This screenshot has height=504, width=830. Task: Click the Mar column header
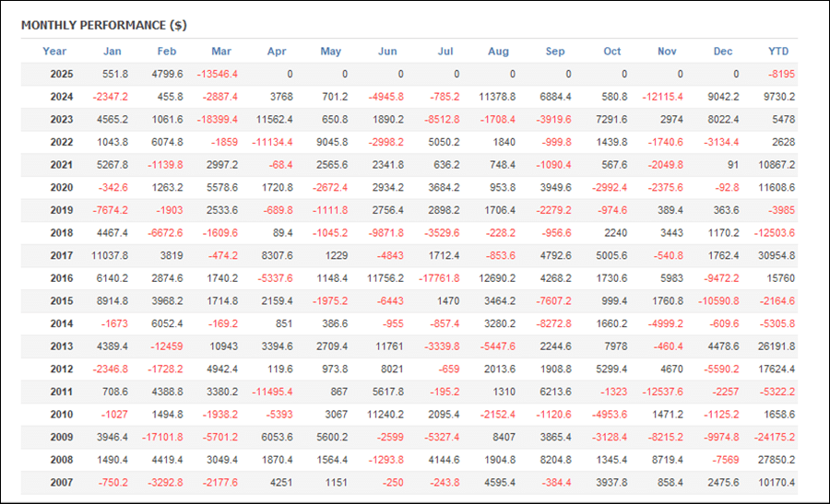[x=221, y=52]
